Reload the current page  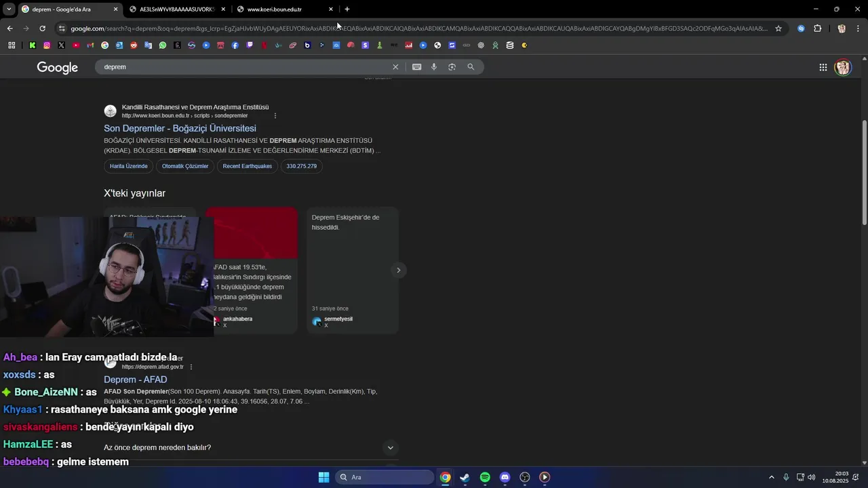pyautogui.click(x=42, y=28)
